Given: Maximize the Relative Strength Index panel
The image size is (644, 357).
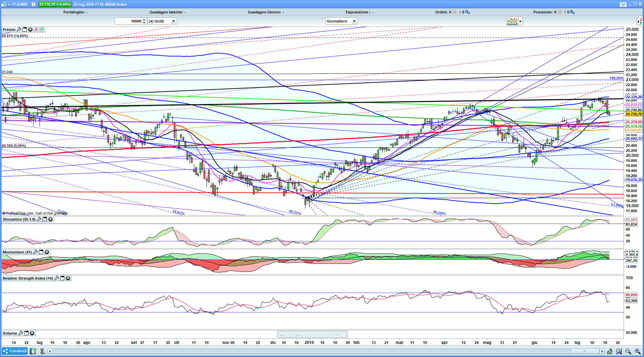Looking at the screenshot, I should [x=62, y=278].
